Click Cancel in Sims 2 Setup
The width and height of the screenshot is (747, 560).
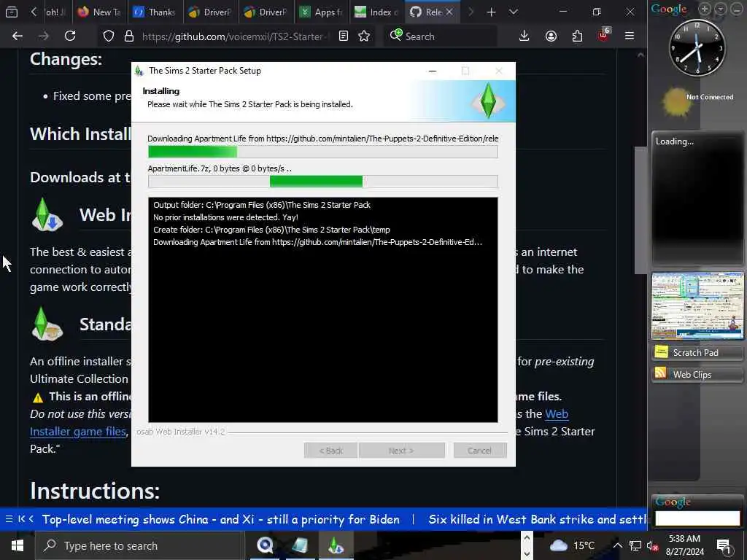480,451
